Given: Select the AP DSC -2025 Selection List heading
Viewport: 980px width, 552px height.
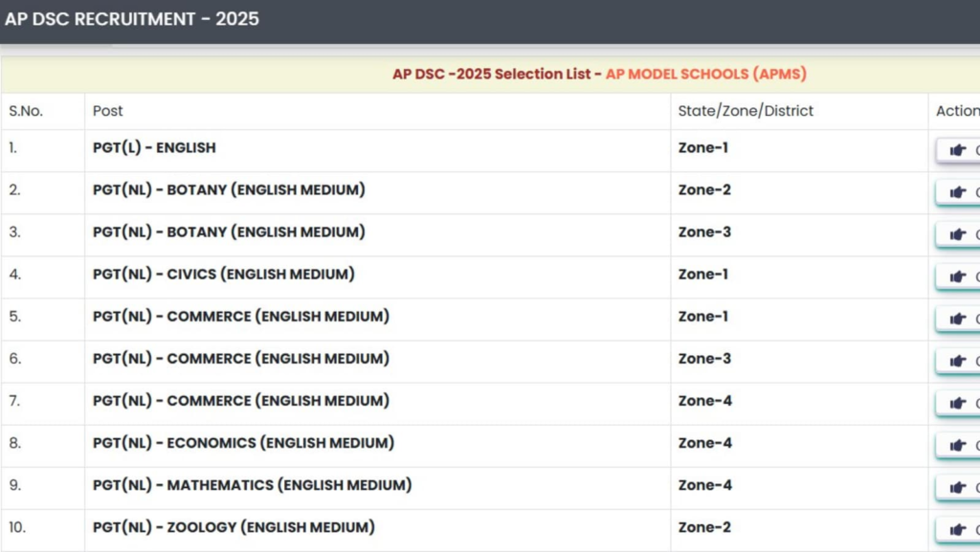Looking at the screenshot, I should [493, 74].
